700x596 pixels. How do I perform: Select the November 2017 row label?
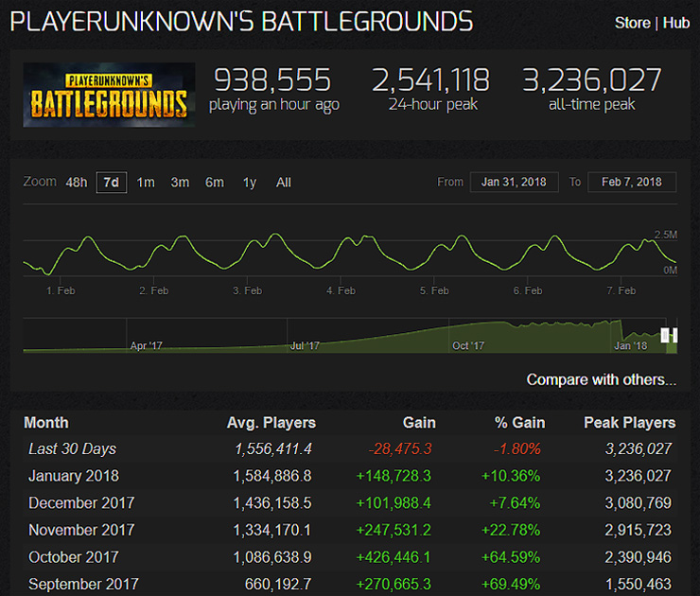point(81,530)
